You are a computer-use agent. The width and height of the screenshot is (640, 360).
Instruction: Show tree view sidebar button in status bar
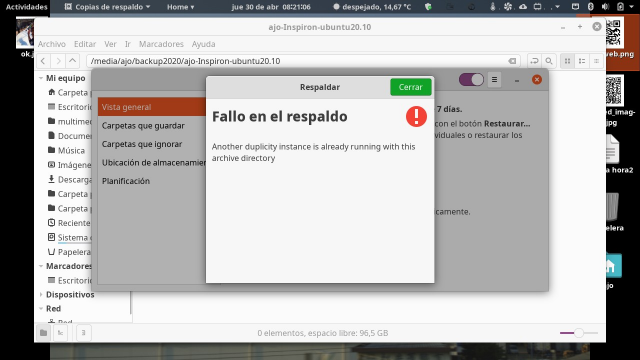click(60, 333)
